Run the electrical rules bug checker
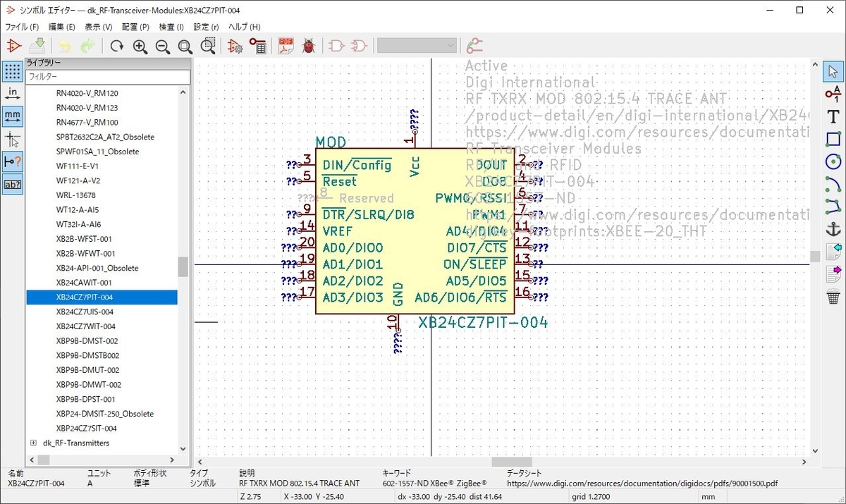846x504 pixels. click(308, 47)
